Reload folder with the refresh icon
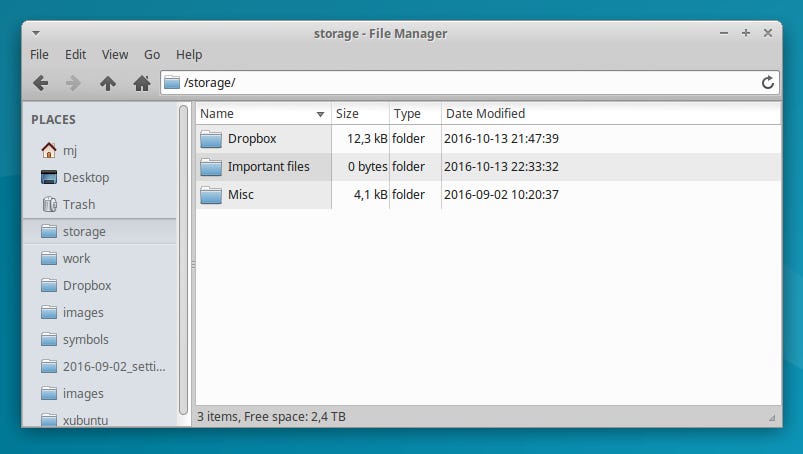 point(767,82)
